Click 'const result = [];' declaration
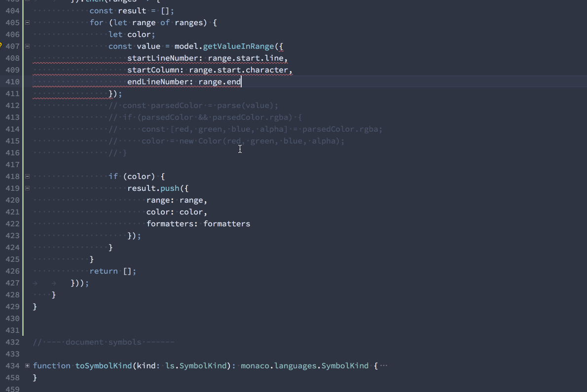Screen dimensions: 587x392 click(x=132, y=11)
